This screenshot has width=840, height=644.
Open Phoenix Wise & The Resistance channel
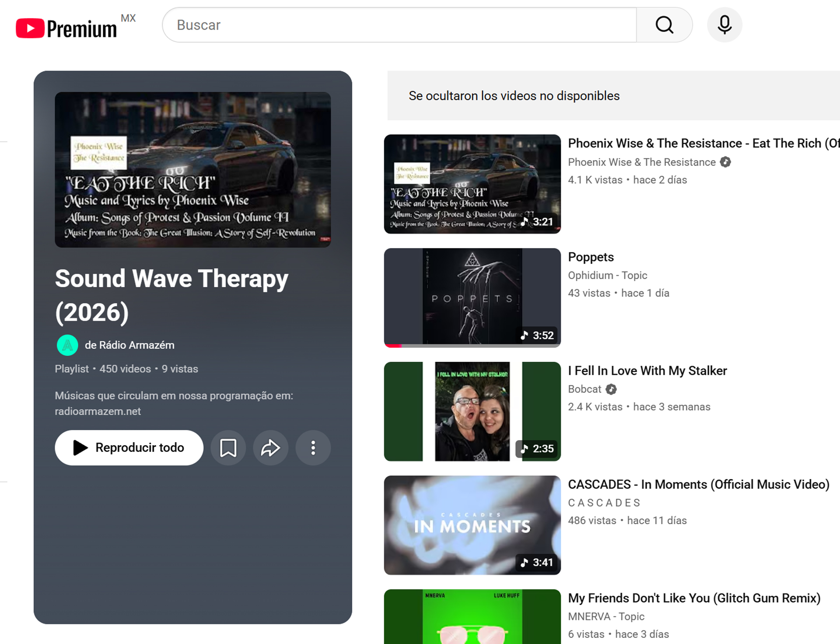(x=641, y=162)
